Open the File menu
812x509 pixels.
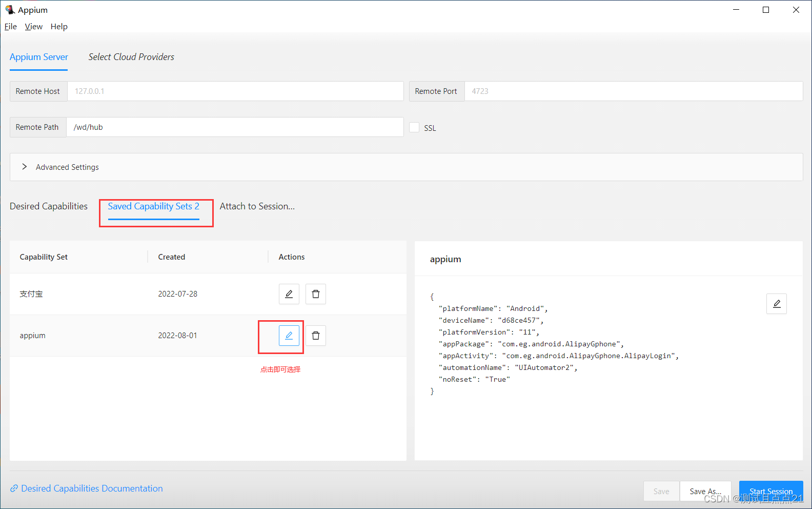[x=11, y=26]
